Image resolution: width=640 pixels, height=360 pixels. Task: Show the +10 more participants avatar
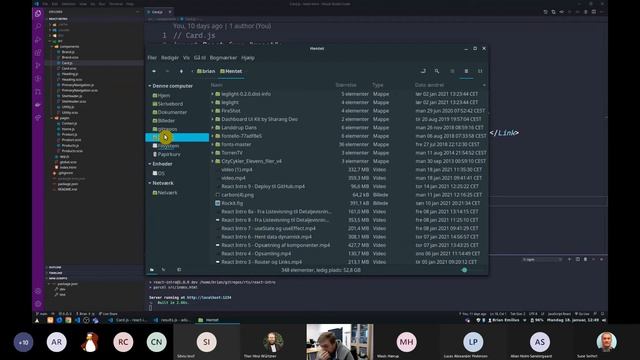click(x=23, y=342)
